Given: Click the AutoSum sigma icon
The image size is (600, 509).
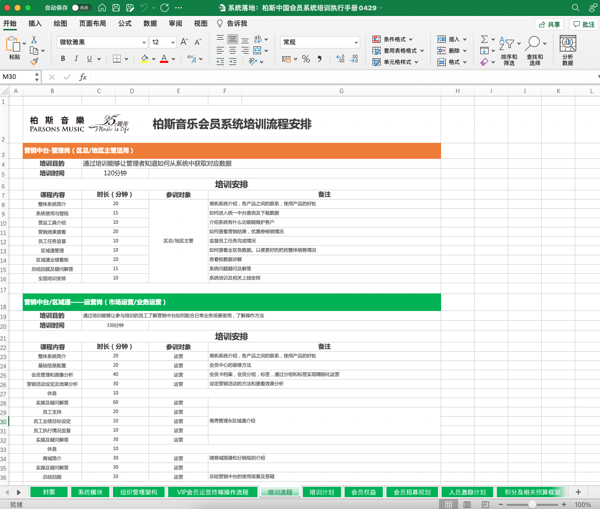Looking at the screenshot, I should [x=484, y=39].
